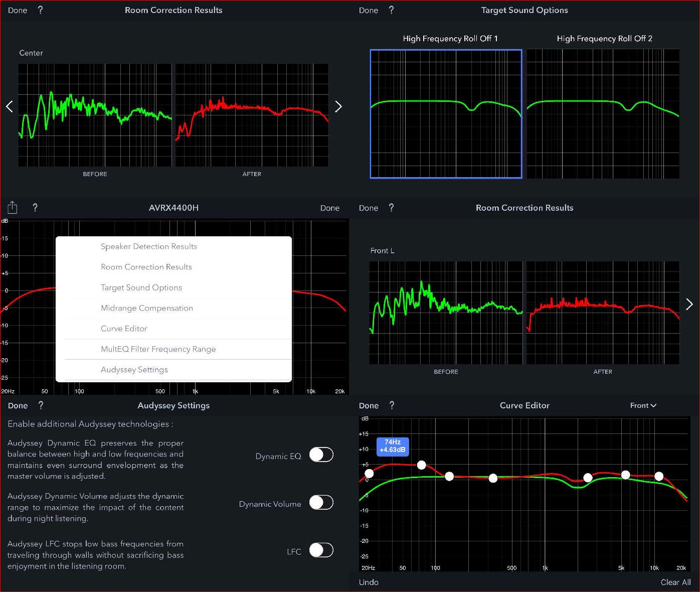Image resolution: width=700 pixels, height=592 pixels.
Task: Open Speaker Detection Results from the menu
Action: [x=173, y=246]
